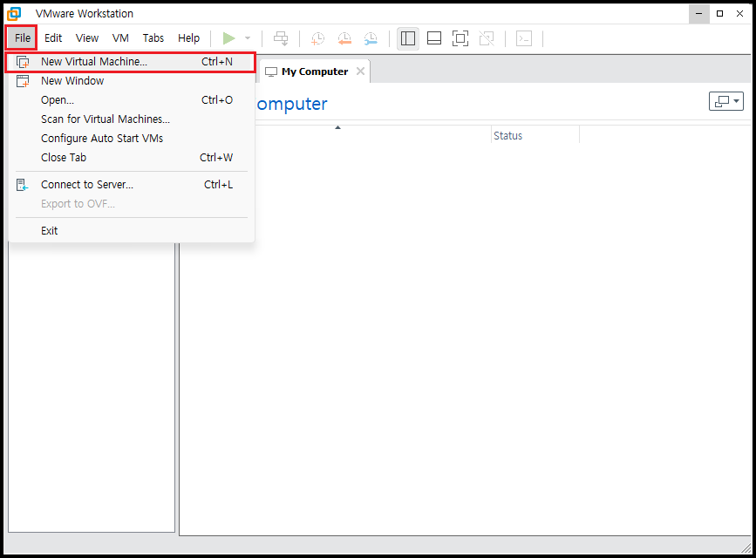Choose New Virtual Machine... from File menu

click(130, 62)
